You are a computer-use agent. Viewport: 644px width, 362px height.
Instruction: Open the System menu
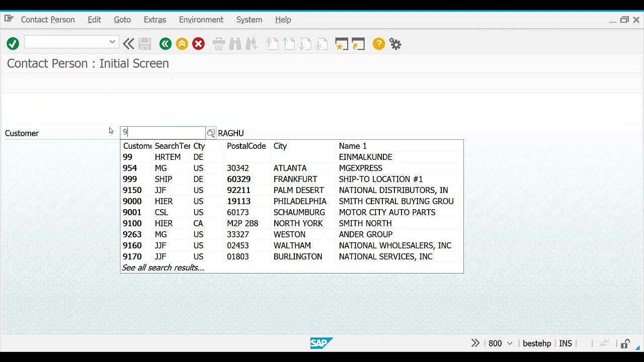249,20
